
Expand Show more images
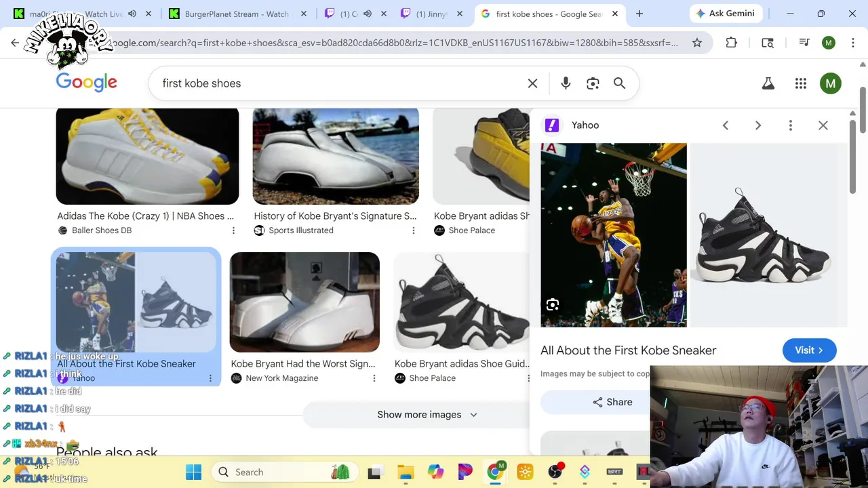pos(427,415)
